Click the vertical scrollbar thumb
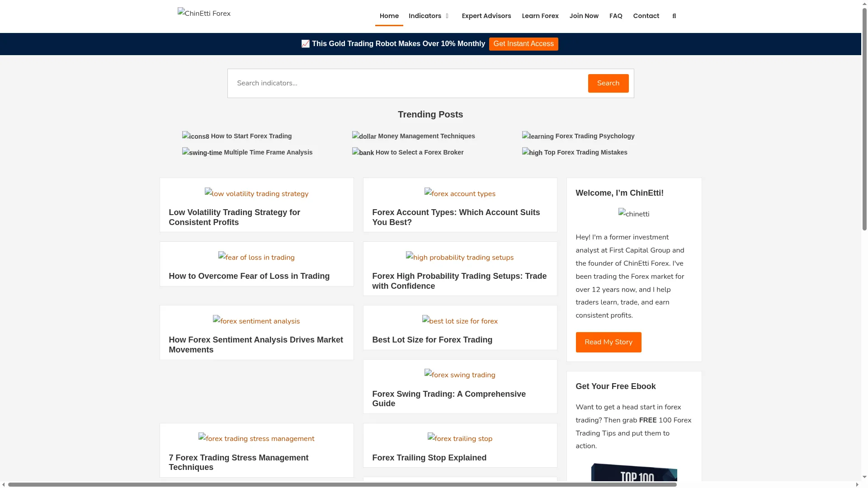Viewport: 868px width, 488px height. (x=864, y=118)
